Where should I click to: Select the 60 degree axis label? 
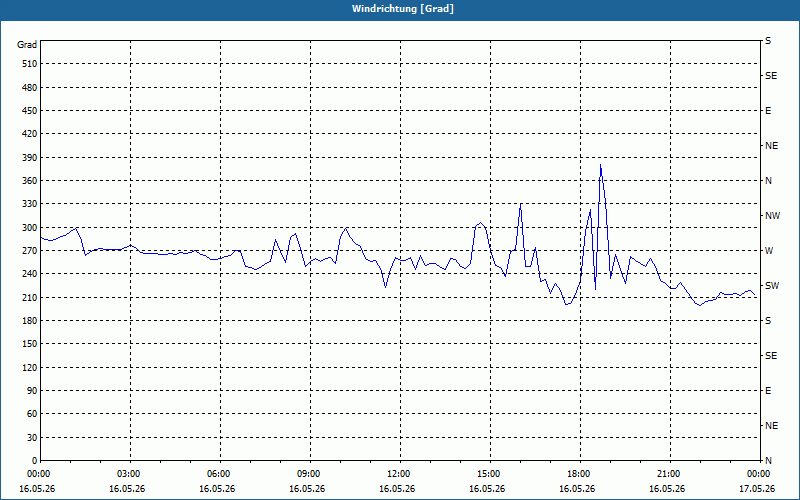[32, 414]
